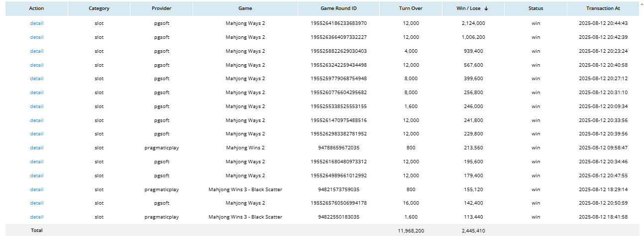
Task: Open detail for the 246,000 win row
Action: point(36,107)
